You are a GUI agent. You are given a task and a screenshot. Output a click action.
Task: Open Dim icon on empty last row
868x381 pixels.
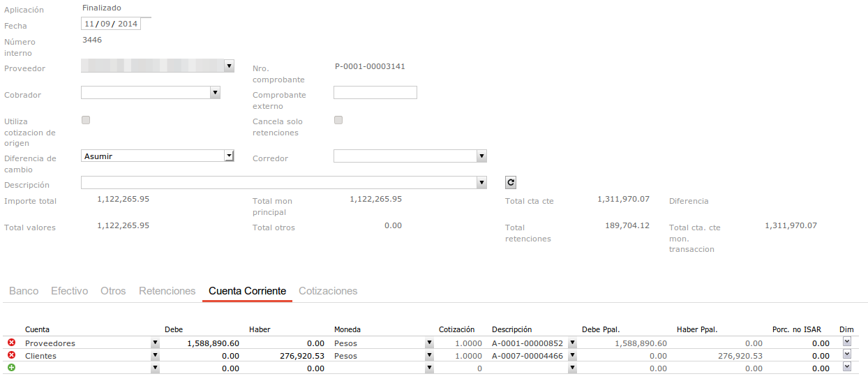coord(847,367)
